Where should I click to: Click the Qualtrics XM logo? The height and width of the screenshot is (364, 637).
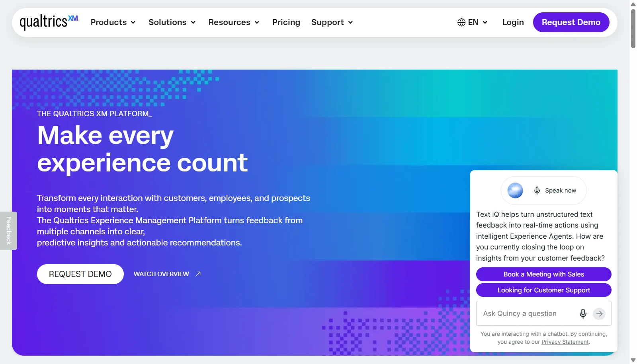tap(49, 22)
